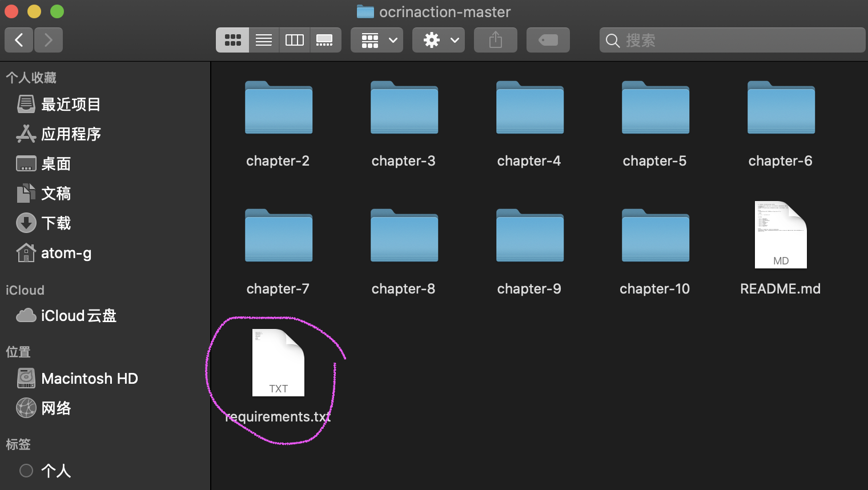Open iCloud云盘 in sidebar

pos(66,316)
